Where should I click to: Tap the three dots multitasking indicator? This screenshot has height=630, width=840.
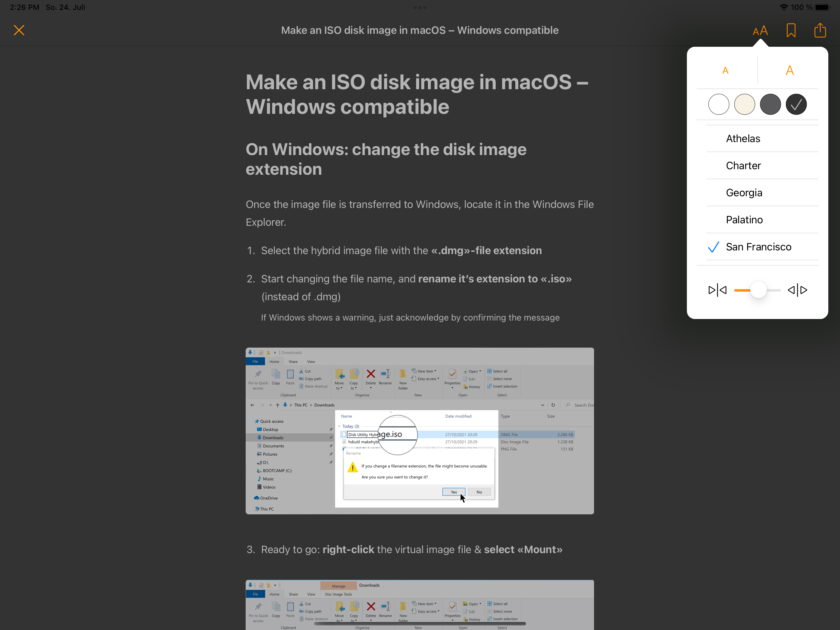(x=420, y=8)
